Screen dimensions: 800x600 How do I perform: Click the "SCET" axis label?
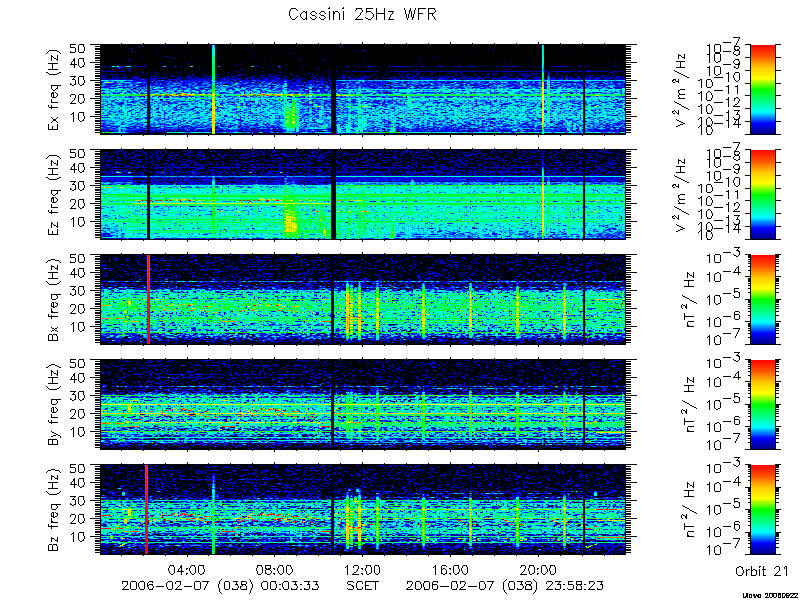pyautogui.click(x=363, y=585)
